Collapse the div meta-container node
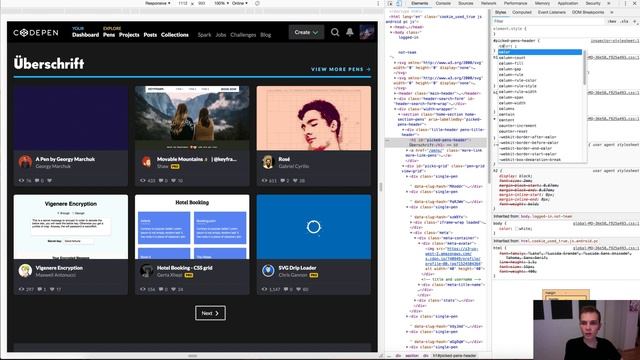 click(416, 238)
